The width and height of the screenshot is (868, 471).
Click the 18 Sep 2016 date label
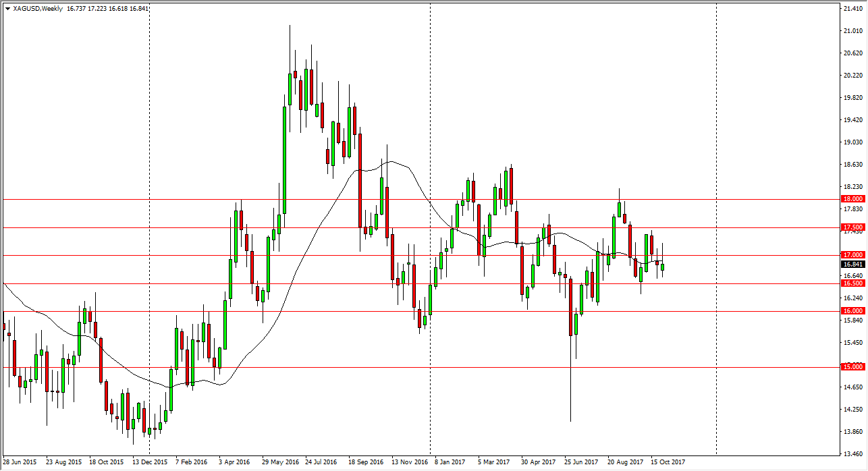[364, 463]
